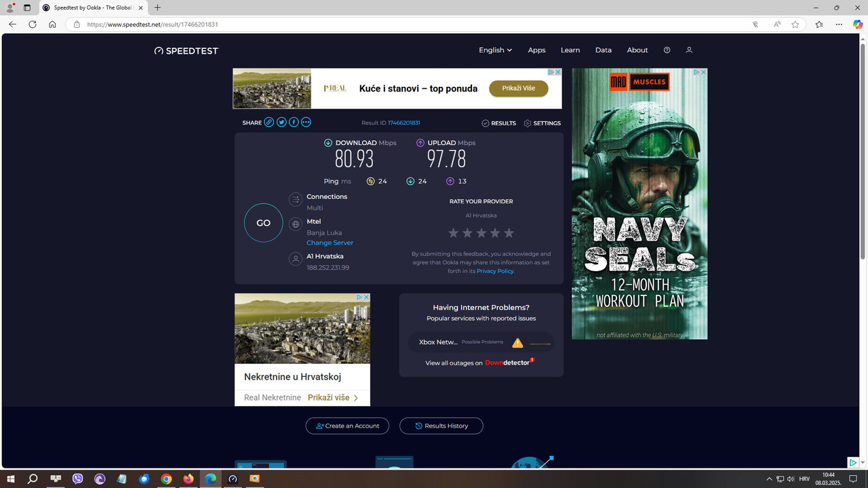
Task: Open Copilot icon in Edge toolbar
Action: [x=857, y=24]
